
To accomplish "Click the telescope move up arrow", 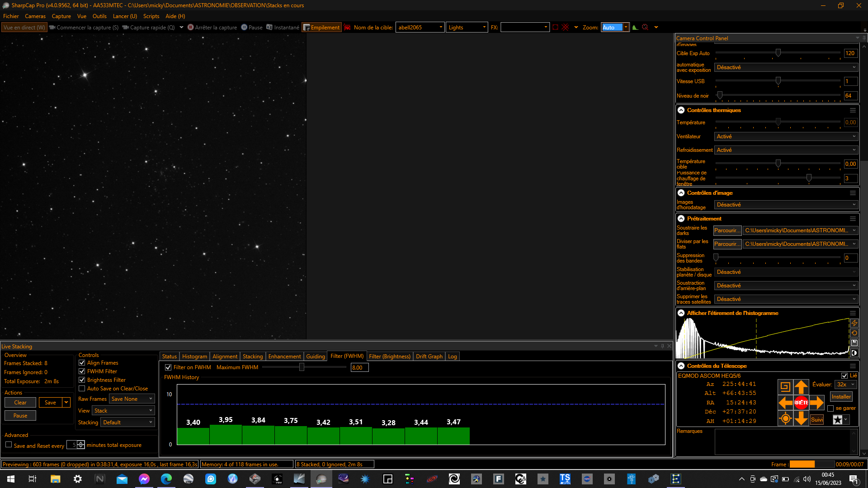I will (801, 387).
